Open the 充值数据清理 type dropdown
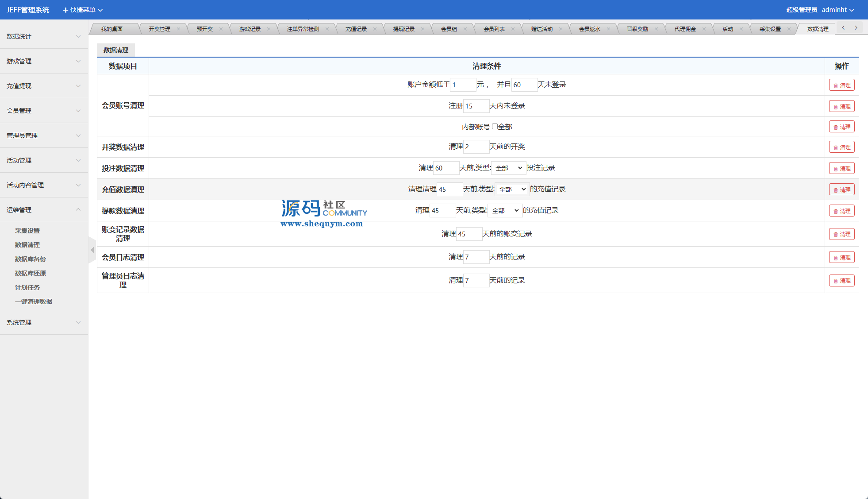 coord(512,189)
